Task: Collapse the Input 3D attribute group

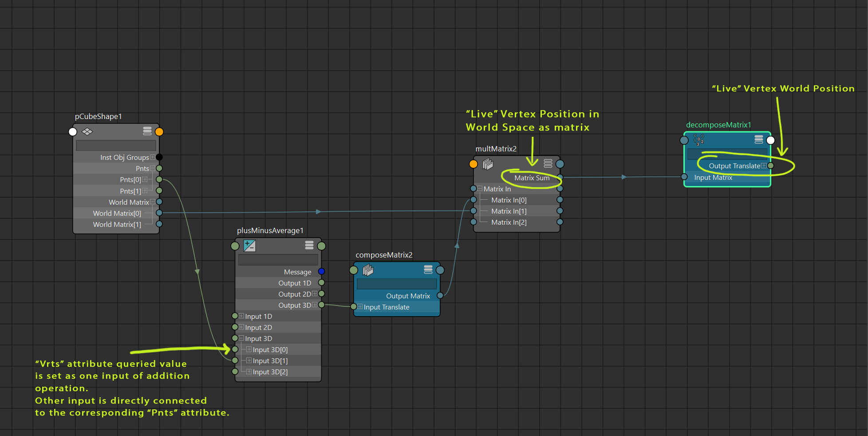Action: click(241, 338)
